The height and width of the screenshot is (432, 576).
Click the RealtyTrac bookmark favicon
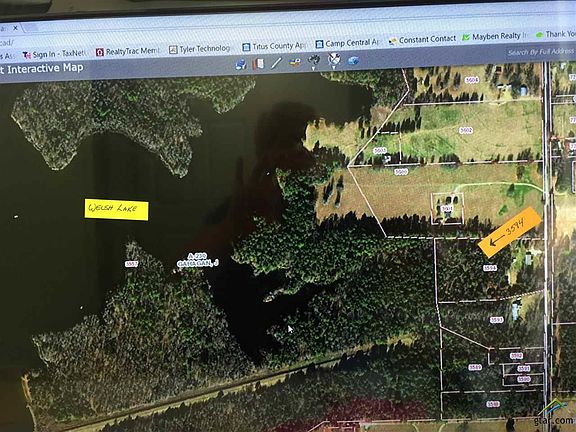100,52
